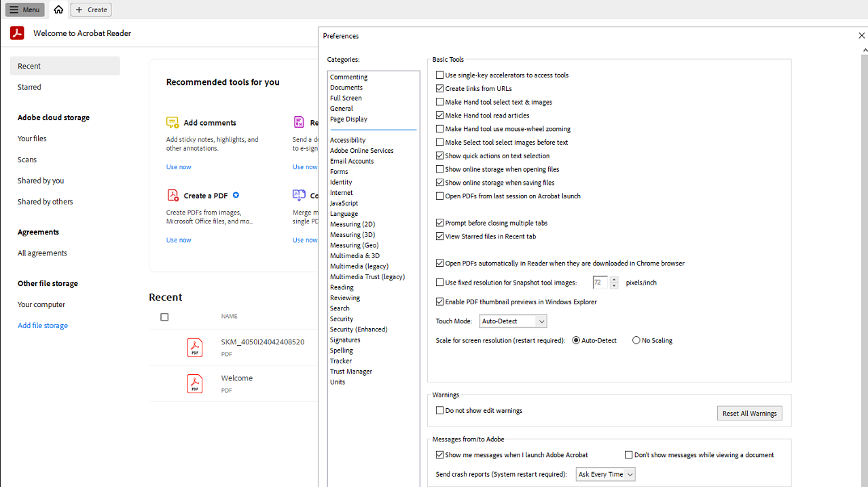The height and width of the screenshot is (487, 868).
Task: Open Recent in the sidebar
Action: click(x=65, y=66)
